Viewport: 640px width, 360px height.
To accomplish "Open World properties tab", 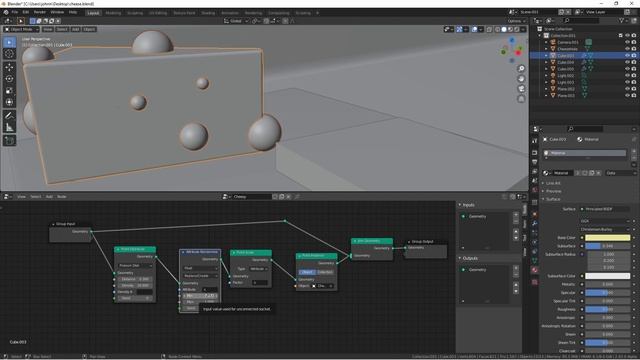I will coord(535,190).
